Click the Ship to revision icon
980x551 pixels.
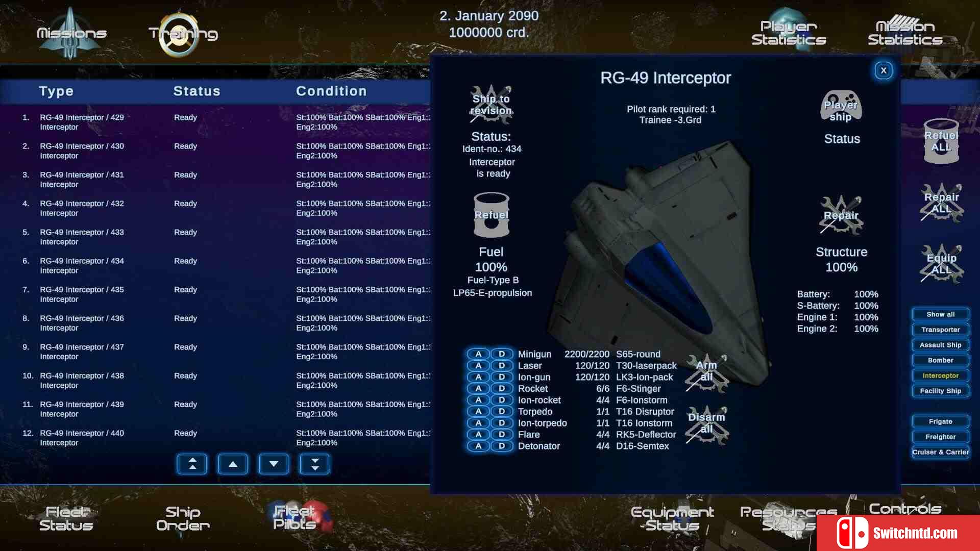coord(491,104)
